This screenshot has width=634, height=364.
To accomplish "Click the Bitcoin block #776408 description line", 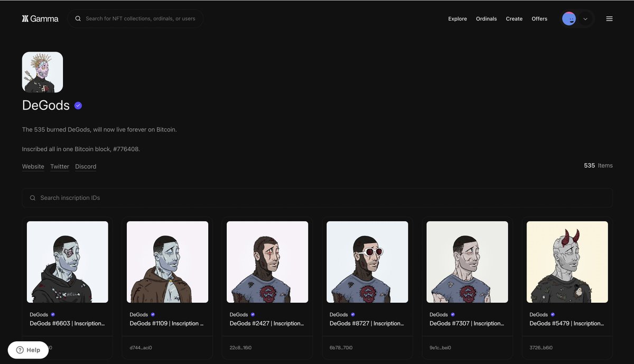I will [x=81, y=149].
